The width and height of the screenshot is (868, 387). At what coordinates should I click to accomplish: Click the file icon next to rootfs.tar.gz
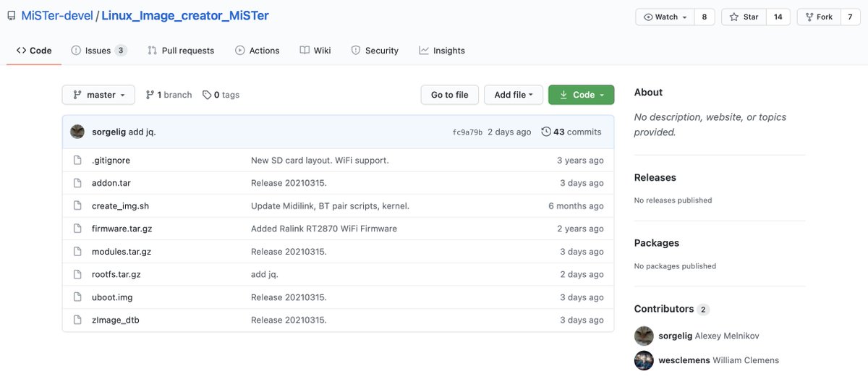click(77, 274)
